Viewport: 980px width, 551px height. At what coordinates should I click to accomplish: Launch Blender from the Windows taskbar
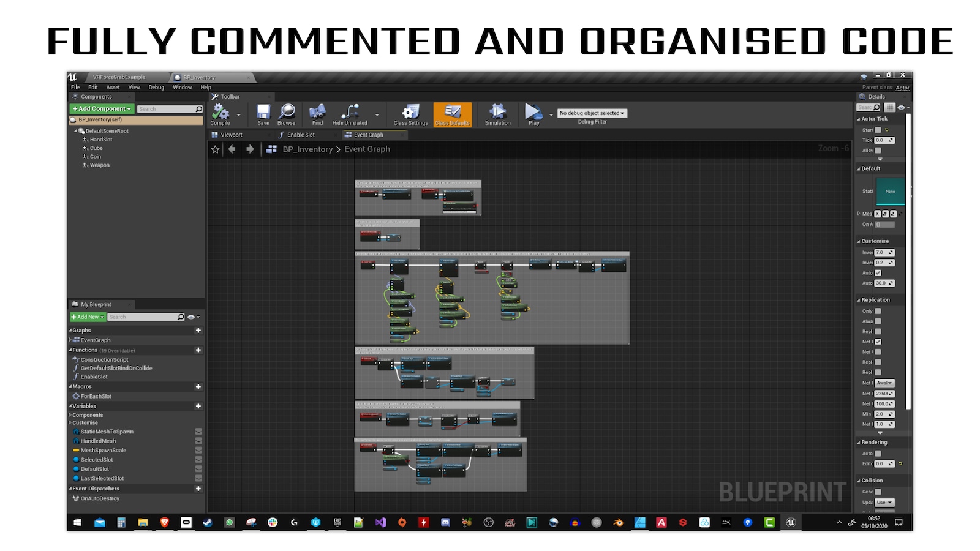coord(618,522)
